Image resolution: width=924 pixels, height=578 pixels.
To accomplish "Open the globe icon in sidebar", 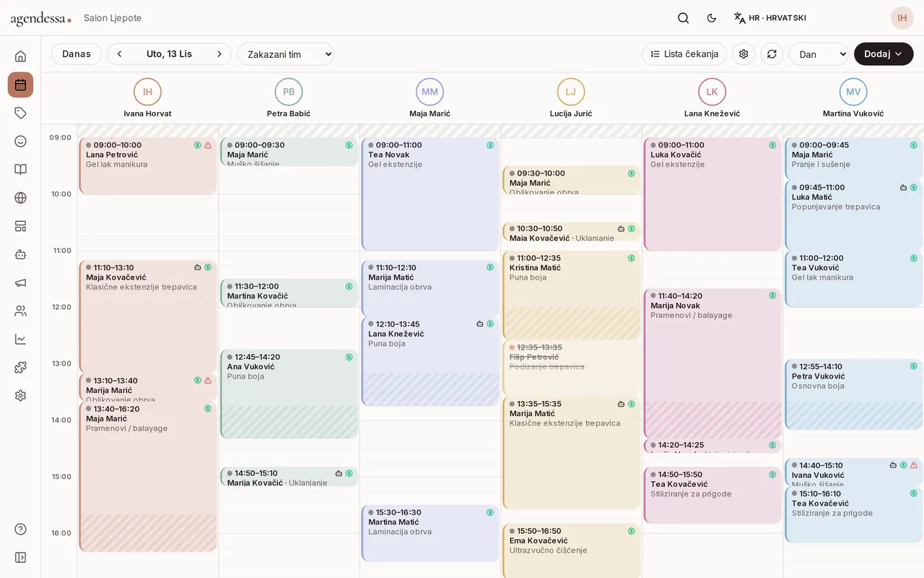I will [x=20, y=198].
